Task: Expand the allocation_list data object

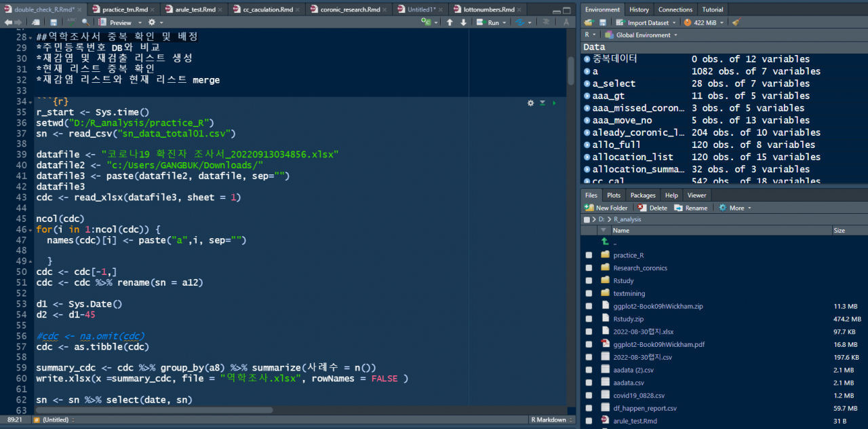Action: [x=587, y=157]
